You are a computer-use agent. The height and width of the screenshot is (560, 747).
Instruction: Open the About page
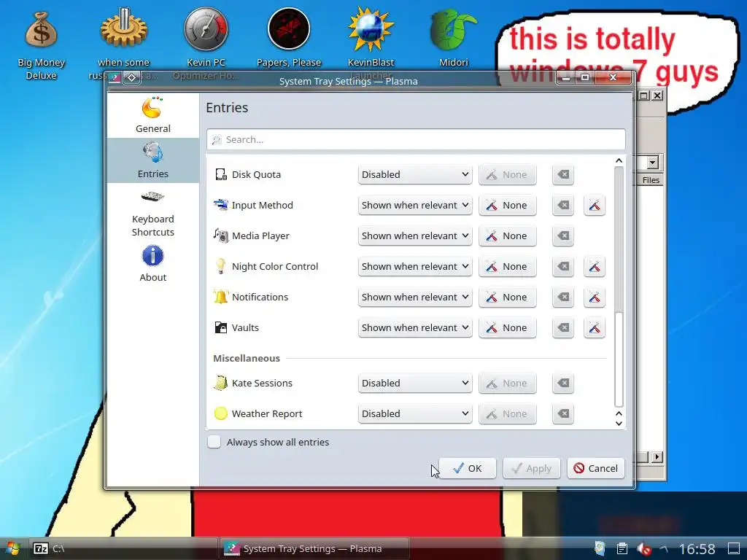153,264
